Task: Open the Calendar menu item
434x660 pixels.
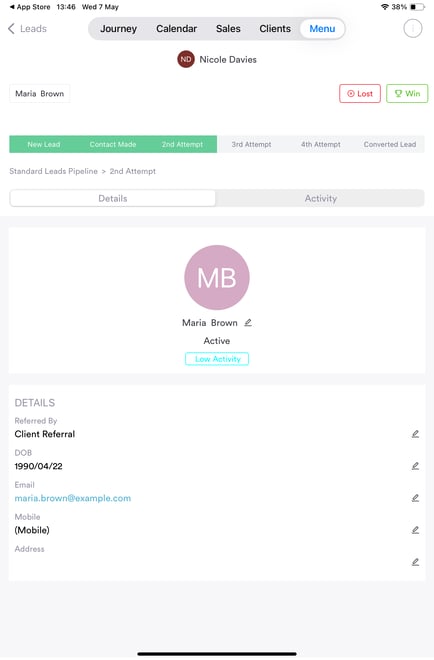Action: (176, 29)
